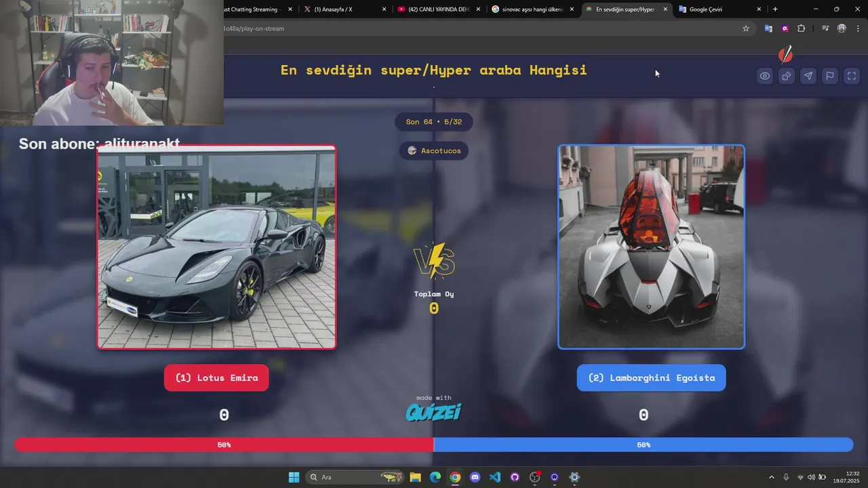Click the Quizei logo link
Viewport: 868px width, 488px height.
point(434,411)
